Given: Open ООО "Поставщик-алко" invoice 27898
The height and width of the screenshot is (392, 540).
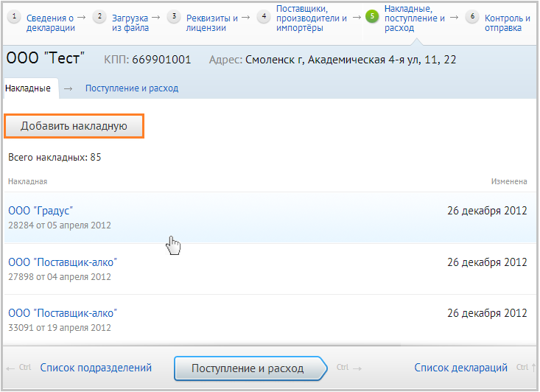Looking at the screenshot, I should 63,262.
